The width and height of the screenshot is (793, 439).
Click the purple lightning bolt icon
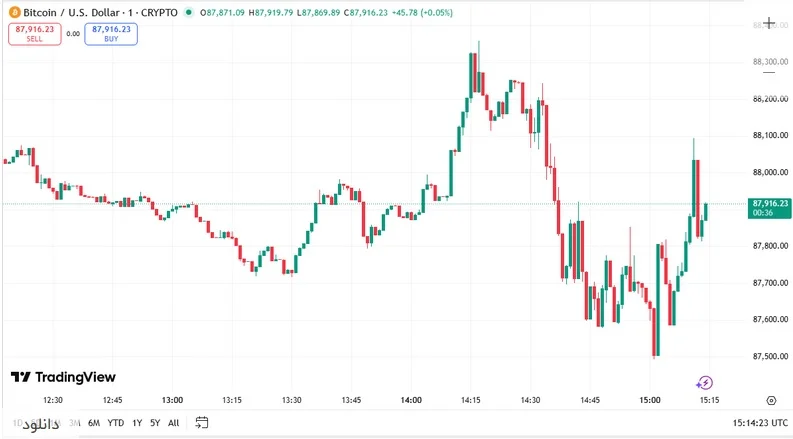[705, 382]
